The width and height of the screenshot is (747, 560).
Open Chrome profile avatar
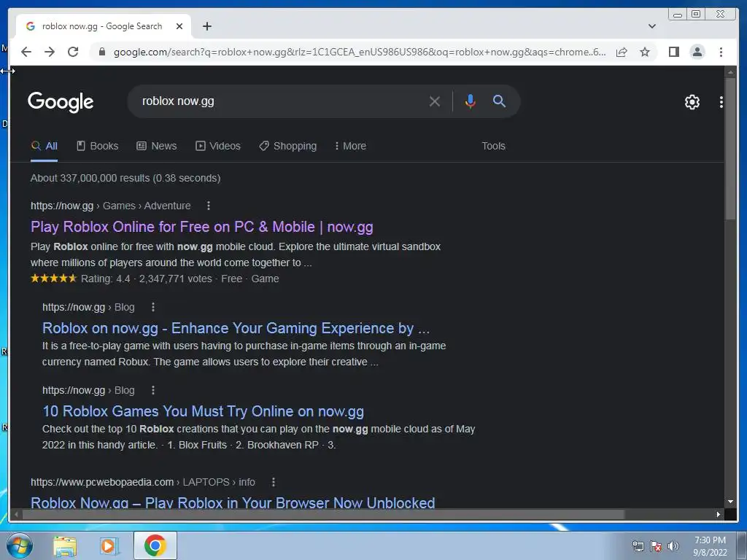[697, 52]
